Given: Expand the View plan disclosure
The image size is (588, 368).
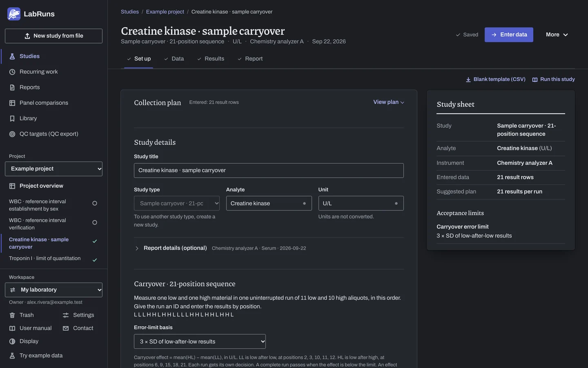Looking at the screenshot, I should coord(388,102).
